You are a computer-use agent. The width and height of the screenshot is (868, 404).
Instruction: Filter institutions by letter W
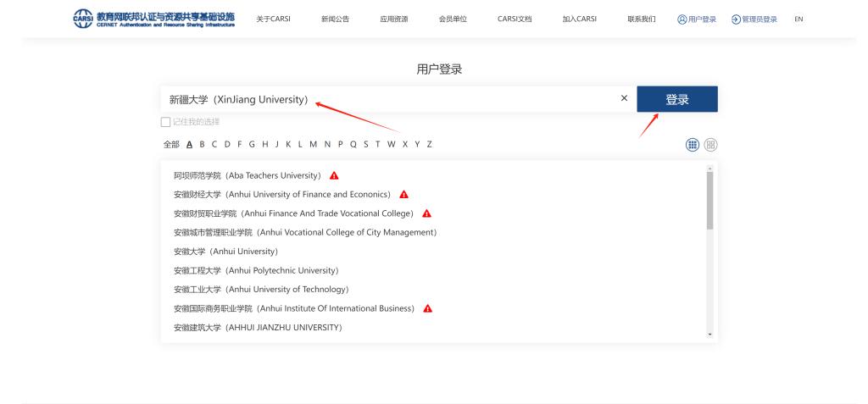392,145
